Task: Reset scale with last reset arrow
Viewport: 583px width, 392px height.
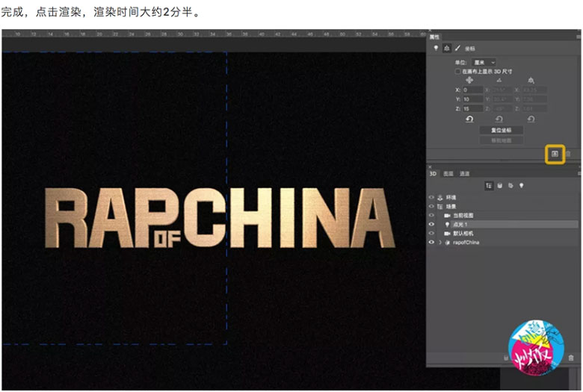Action: pyautogui.click(x=531, y=119)
